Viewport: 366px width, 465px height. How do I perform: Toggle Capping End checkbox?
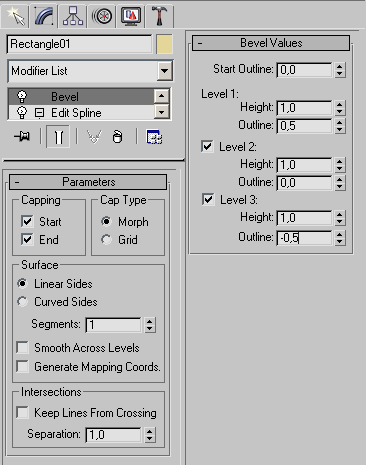coord(27,239)
